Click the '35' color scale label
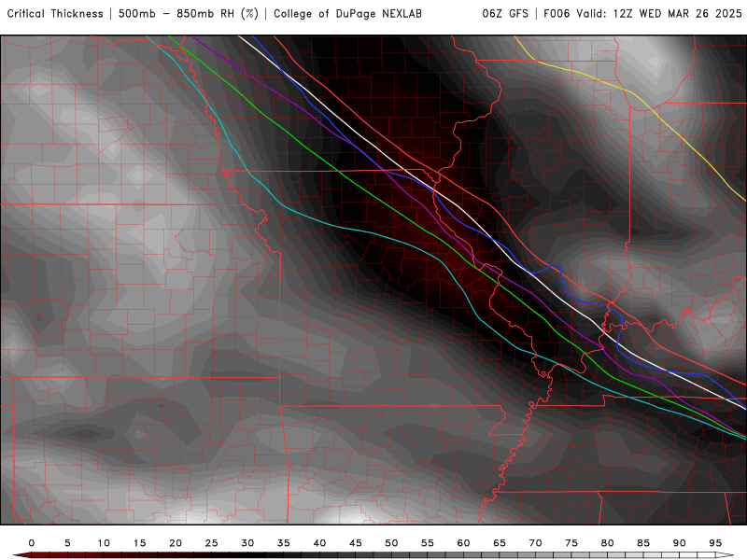This screenshot has width=747, height=560. [284, 543]
